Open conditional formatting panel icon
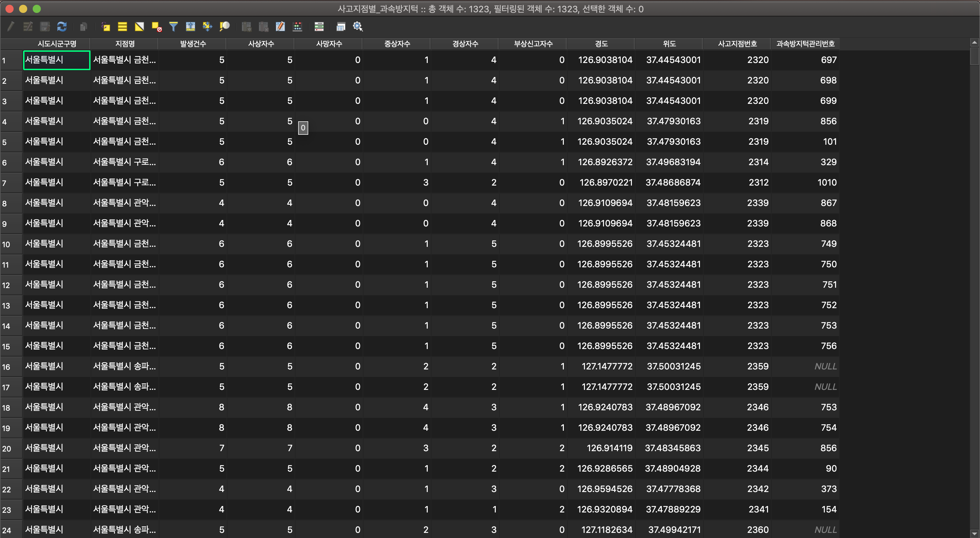Viewport: 980px width, 538px height. 319,27
